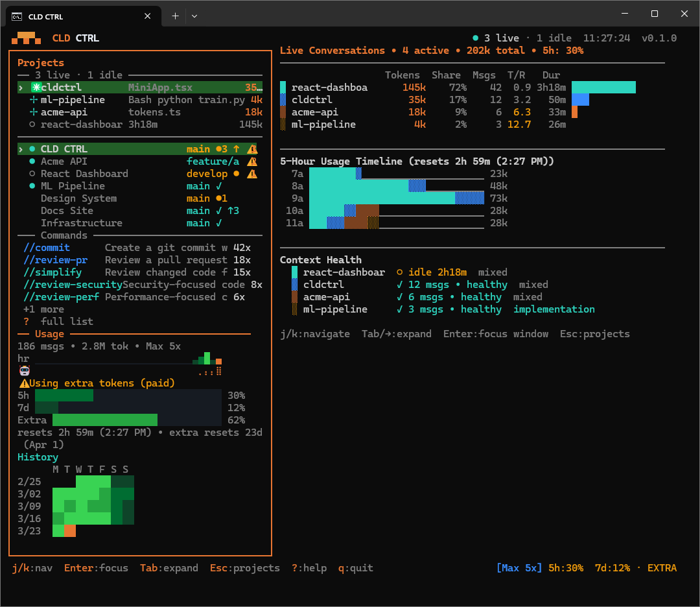This screenshot has width=700, height=607.
Task: Click the CLD CTRL orange block logo
Action: click(x=26, y=38)
